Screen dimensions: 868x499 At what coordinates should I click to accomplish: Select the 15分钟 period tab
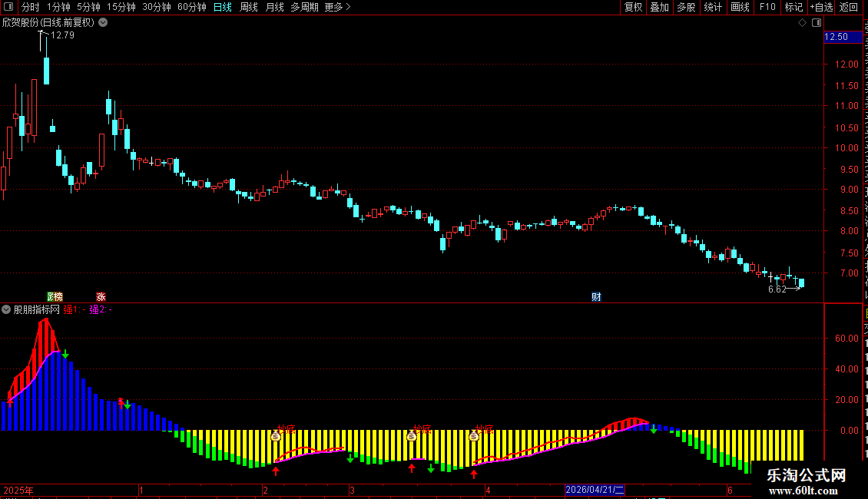coord(121,7)
